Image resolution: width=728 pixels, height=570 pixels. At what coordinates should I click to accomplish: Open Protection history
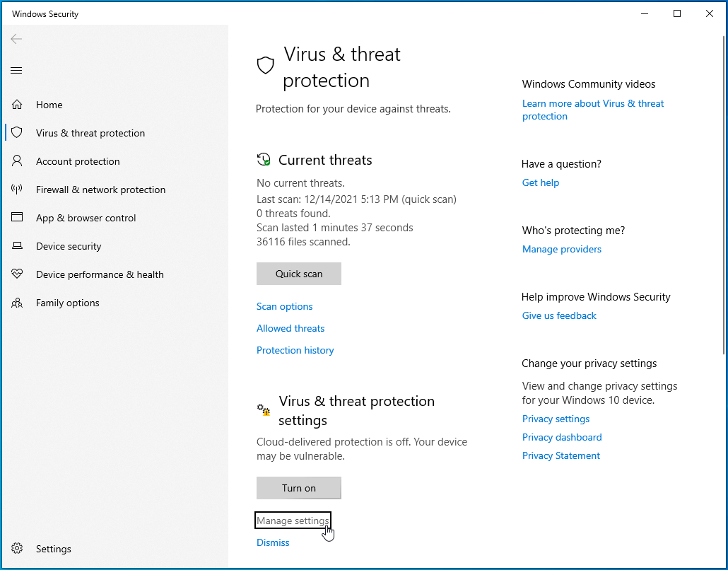[295, 350]
